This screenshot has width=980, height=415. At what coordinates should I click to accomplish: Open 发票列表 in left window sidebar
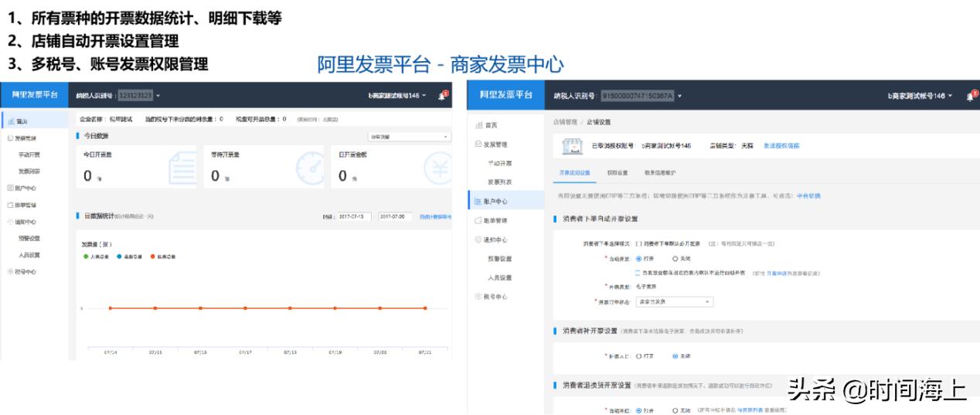[29, 171]
